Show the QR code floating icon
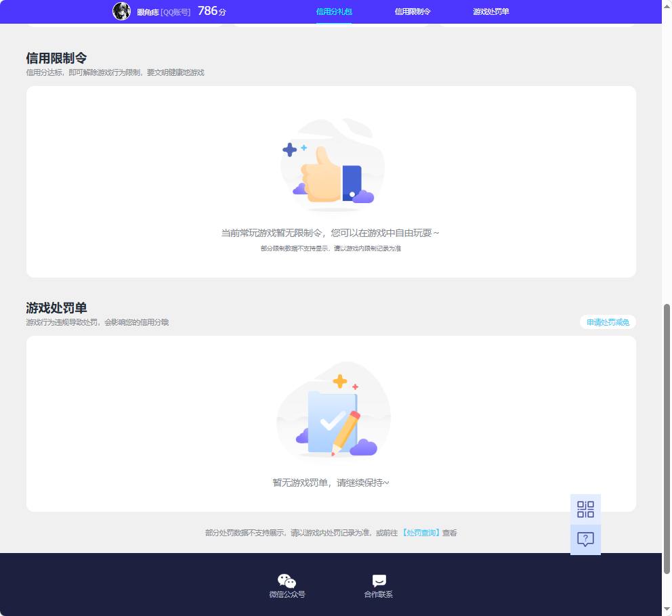 coord(585,509)
